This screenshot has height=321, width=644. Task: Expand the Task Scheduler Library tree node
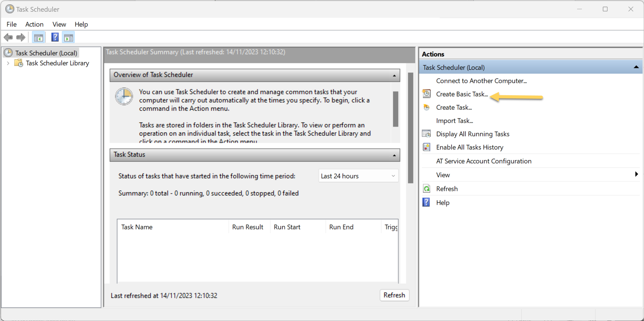[8, 63]
